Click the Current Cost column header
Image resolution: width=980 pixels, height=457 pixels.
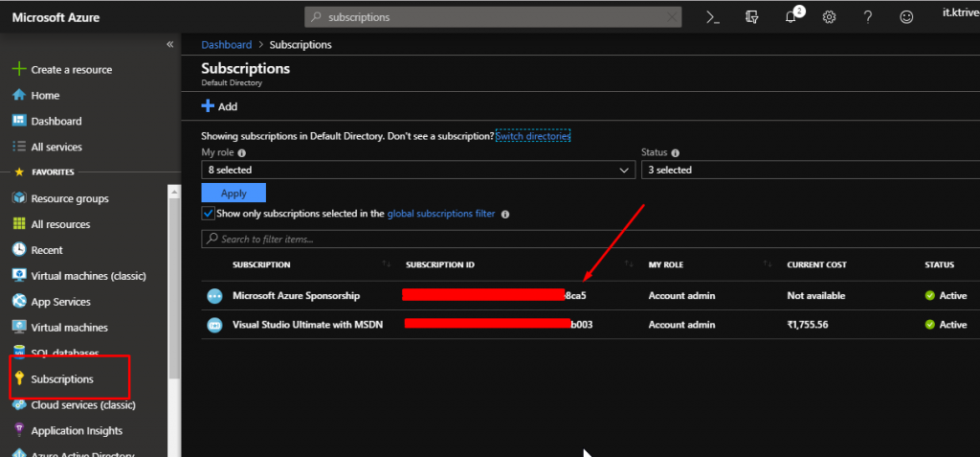[x=817, y=264]
